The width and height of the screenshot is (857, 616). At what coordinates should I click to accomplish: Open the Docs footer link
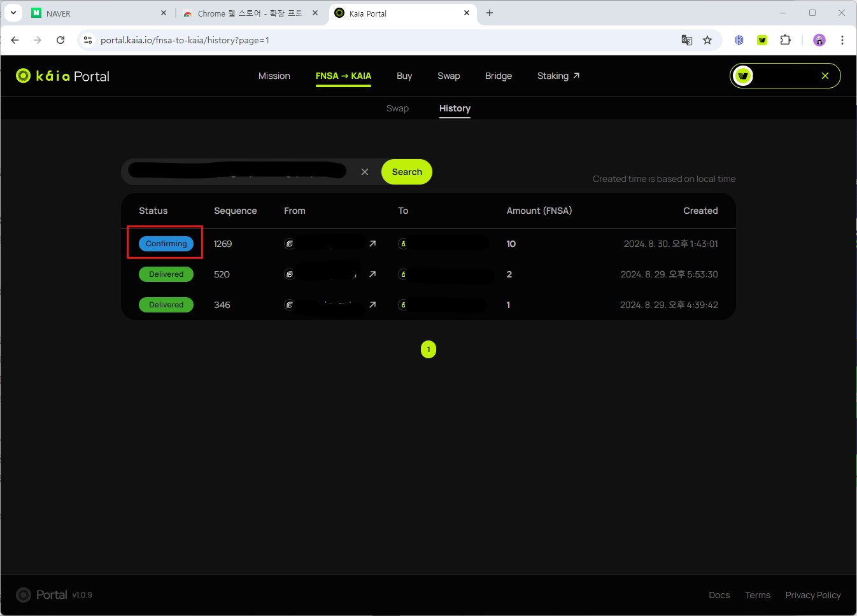pos(719,595)
